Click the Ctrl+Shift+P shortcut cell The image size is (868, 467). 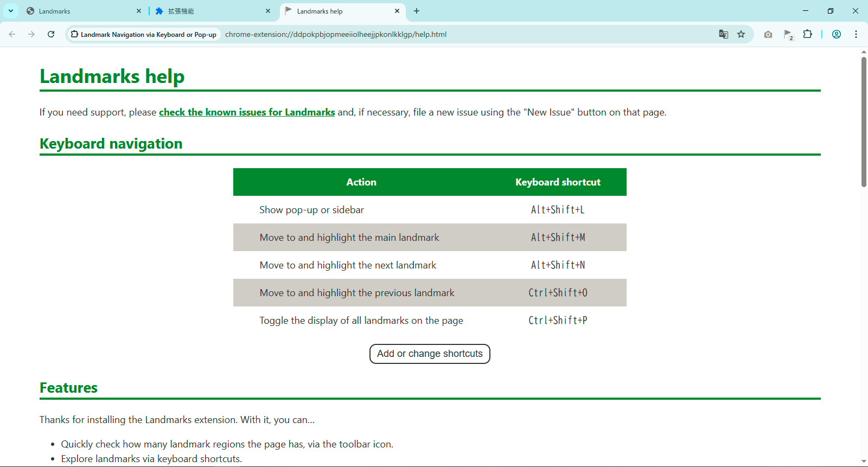pos(558,321)
